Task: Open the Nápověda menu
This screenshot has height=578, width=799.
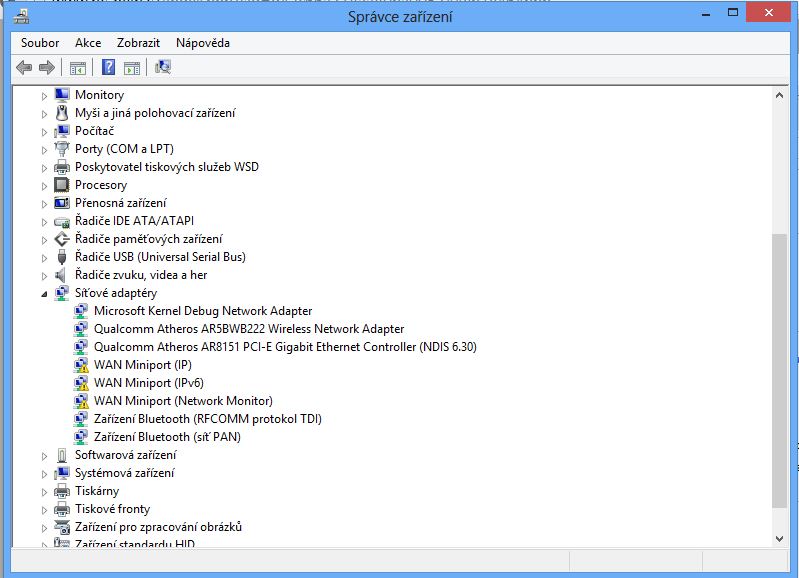Action: pos(203,43)
